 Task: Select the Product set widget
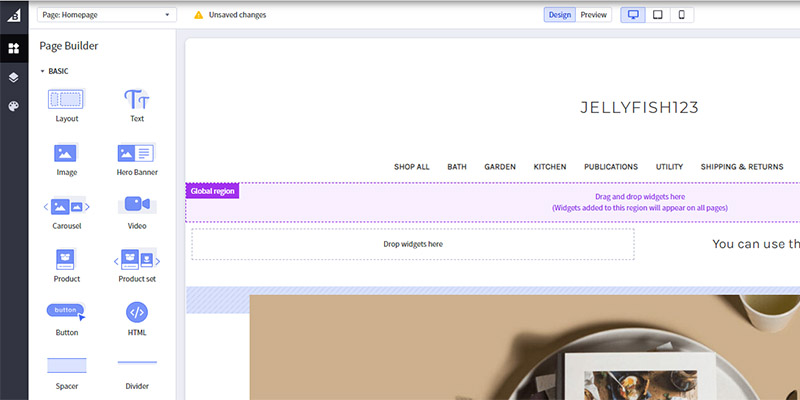(137, 266)
